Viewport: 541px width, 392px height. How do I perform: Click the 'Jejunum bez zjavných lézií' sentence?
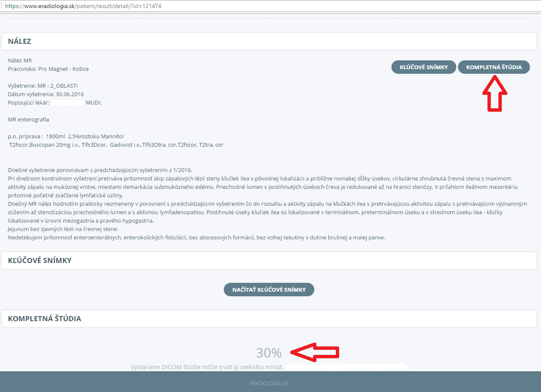click(x=63, y=229)
